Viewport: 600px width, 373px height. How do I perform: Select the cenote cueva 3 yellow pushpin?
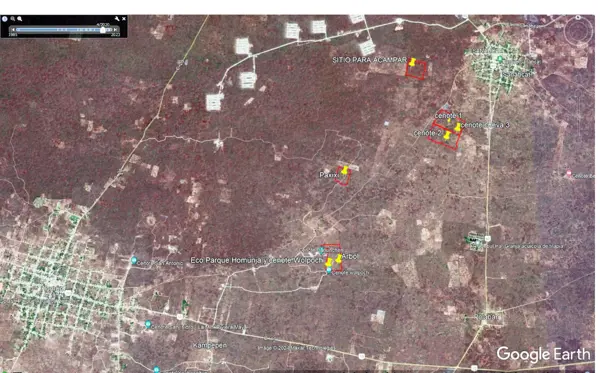click(458, 127)
